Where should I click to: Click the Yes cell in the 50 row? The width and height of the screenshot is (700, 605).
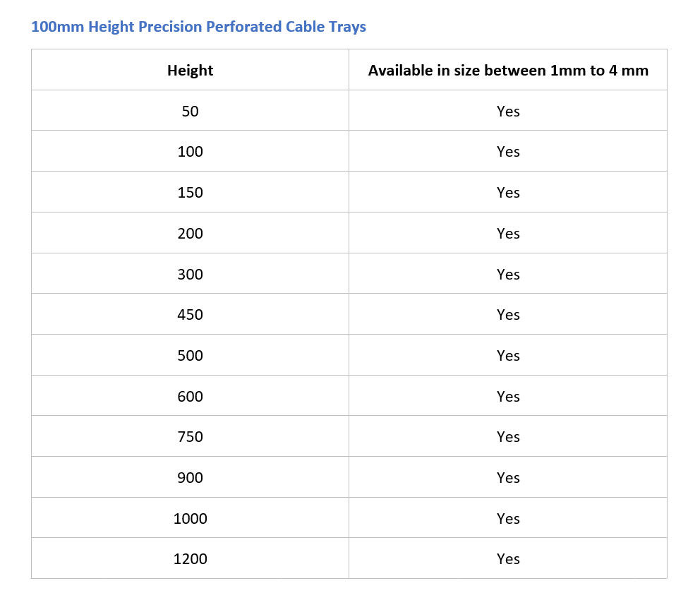(x=508, y=111)
